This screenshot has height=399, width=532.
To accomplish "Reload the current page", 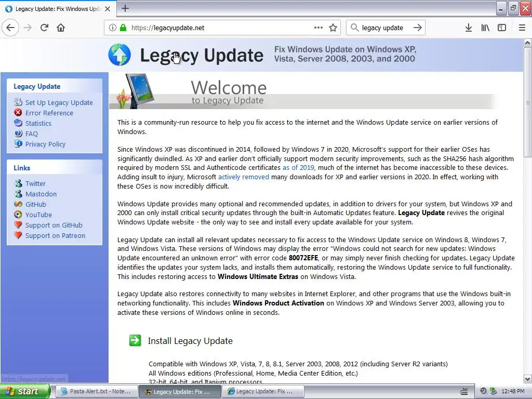I will point(45,28).
